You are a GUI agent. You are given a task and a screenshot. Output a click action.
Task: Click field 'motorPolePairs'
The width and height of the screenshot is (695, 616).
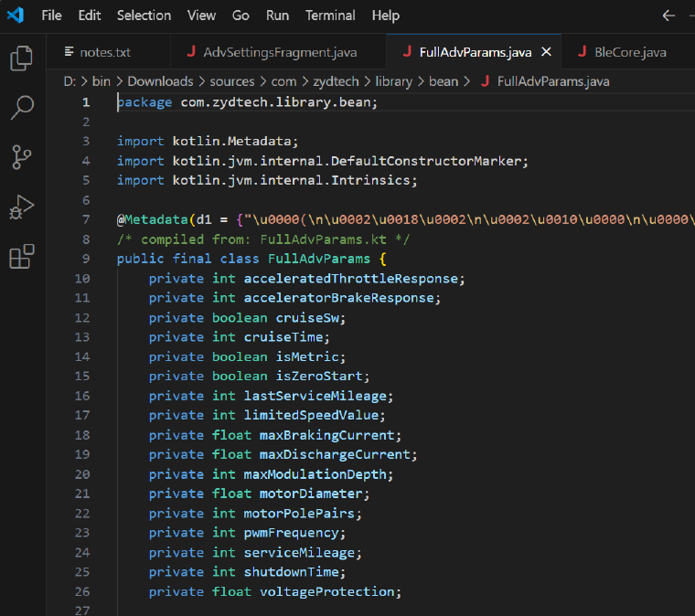pyautogui.click(x=299, y=514)
